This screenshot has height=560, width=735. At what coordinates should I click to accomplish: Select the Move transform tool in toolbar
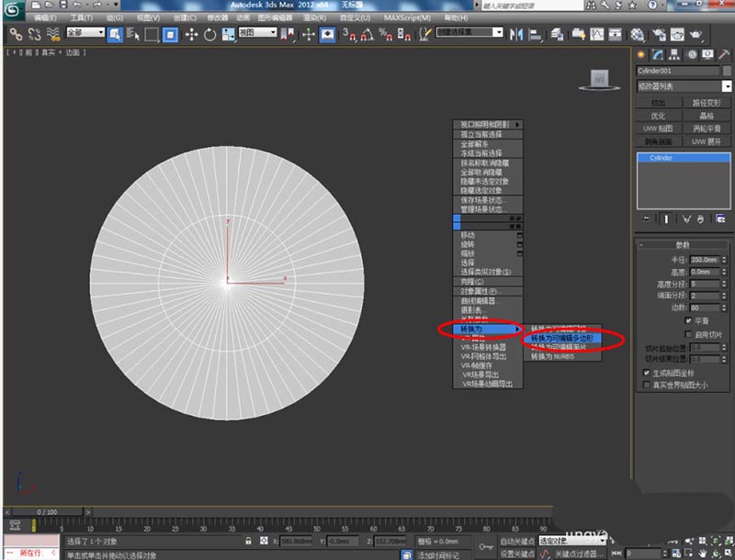click(191, 35)
